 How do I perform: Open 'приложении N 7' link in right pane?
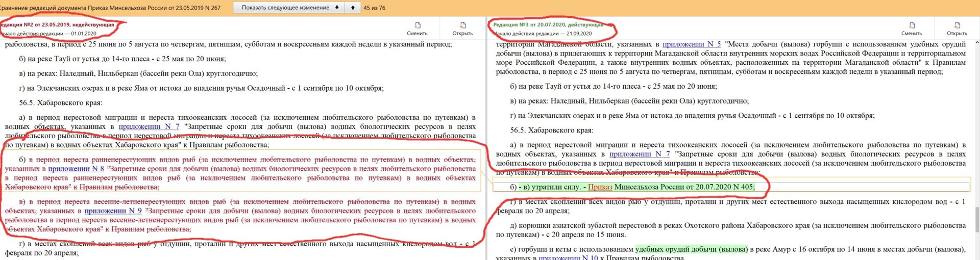point(640,154)
